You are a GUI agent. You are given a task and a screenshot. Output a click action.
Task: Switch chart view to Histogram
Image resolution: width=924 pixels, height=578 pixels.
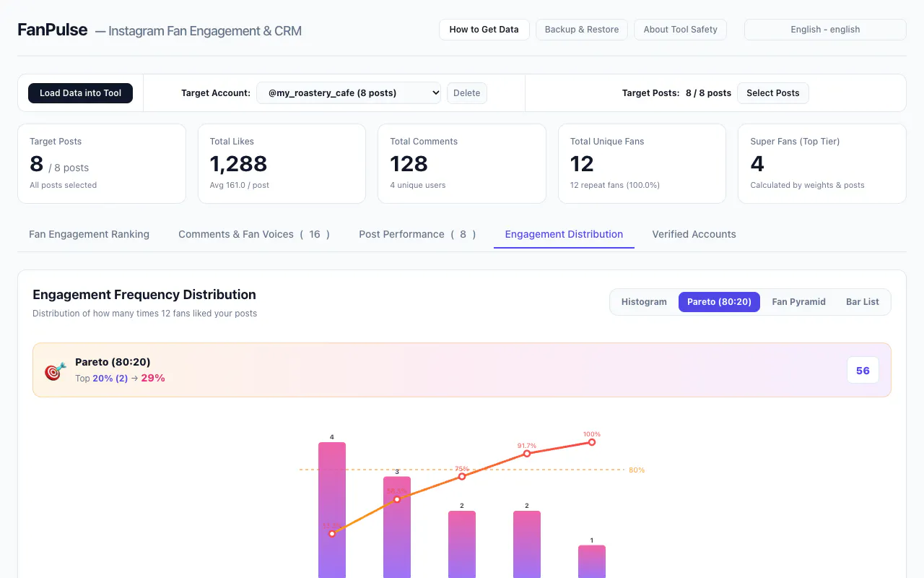point(644,302)
